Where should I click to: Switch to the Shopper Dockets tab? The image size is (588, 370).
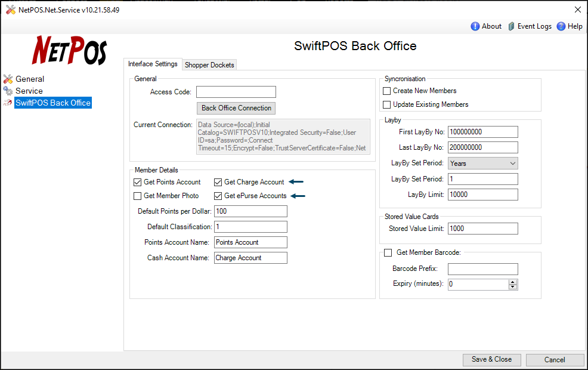(209, 64)
